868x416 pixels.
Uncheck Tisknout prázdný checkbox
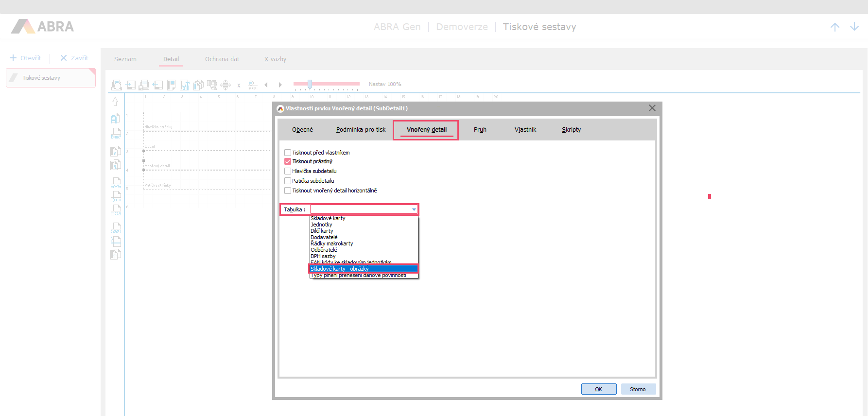coord(288,161)
